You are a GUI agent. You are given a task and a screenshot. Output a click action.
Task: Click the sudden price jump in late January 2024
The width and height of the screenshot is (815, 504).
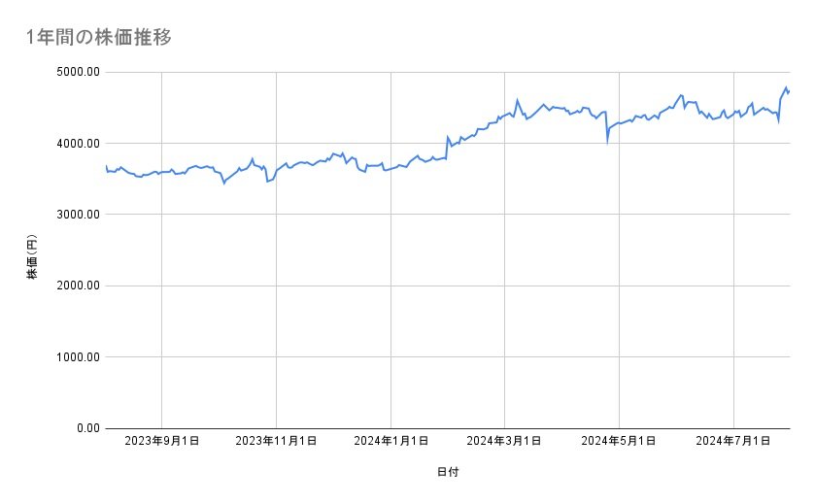pos(447,138)
